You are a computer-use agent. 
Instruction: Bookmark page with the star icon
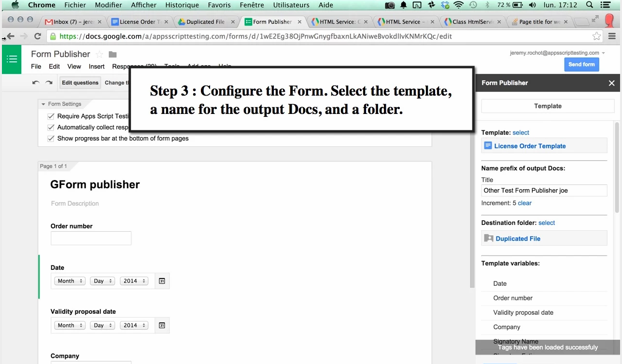[597, 36]
